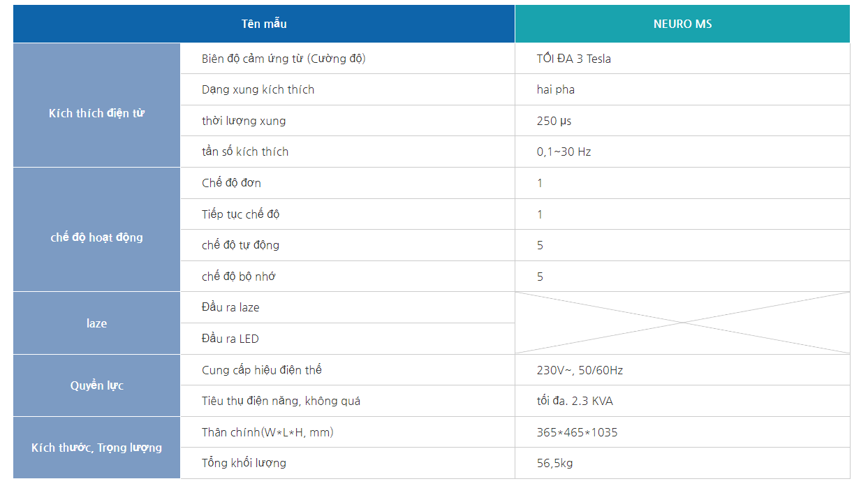Screen dimensions: 868x486
Task: Click the "Quyền lực" category cell
Action: 96,385
